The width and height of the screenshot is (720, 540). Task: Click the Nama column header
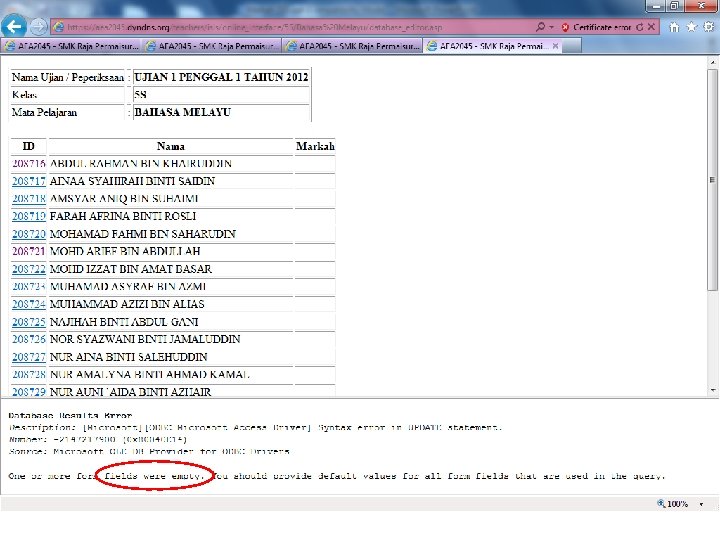pos(170,146)
